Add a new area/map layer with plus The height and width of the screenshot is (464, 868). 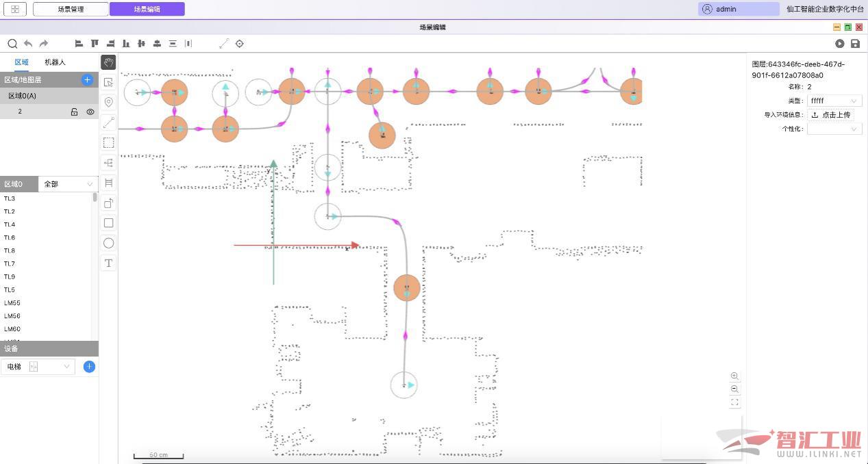pyautogui.click(x=87, y=79)
